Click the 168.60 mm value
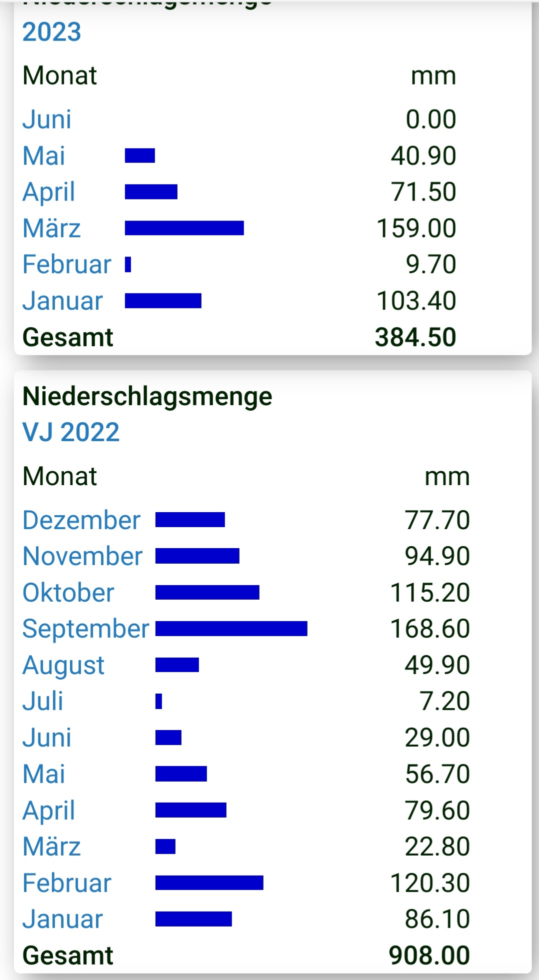539x980 pixels. (429, 629)
